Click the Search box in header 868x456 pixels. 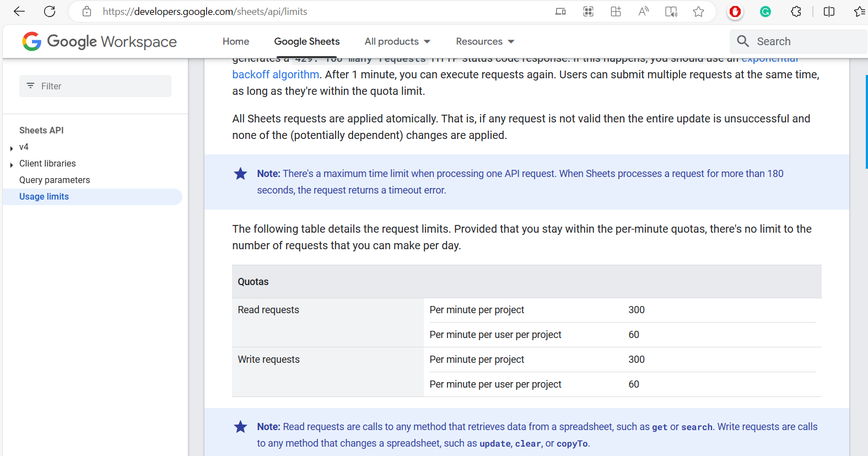pos(799,41)
